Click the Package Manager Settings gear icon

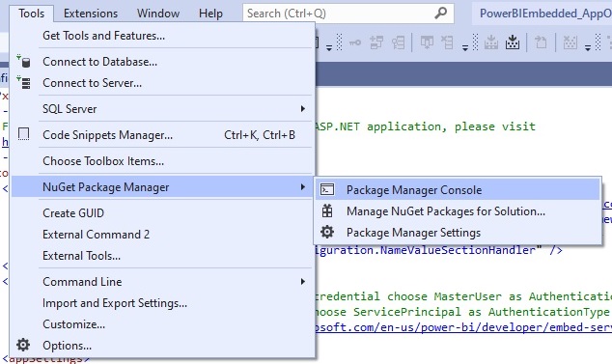327,232
